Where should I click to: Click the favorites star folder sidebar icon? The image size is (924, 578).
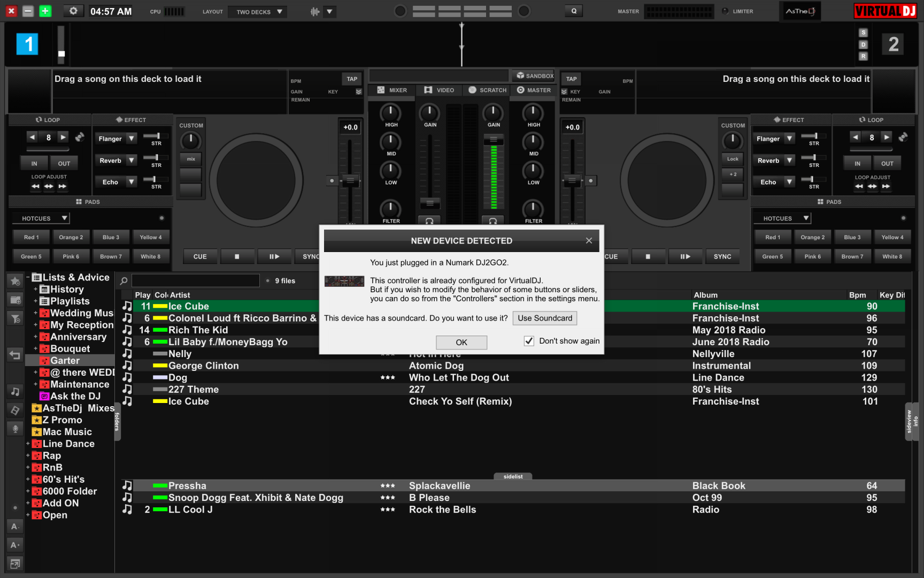point(15,281)
